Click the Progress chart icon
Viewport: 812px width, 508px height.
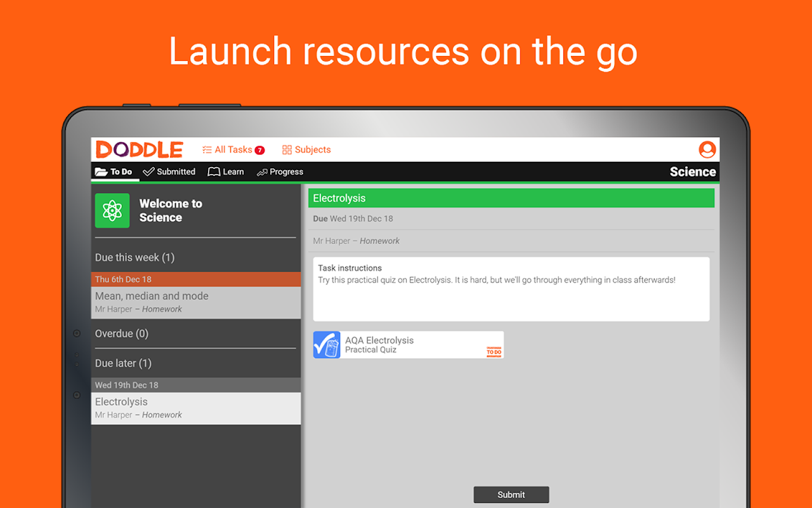click(262, 172)
